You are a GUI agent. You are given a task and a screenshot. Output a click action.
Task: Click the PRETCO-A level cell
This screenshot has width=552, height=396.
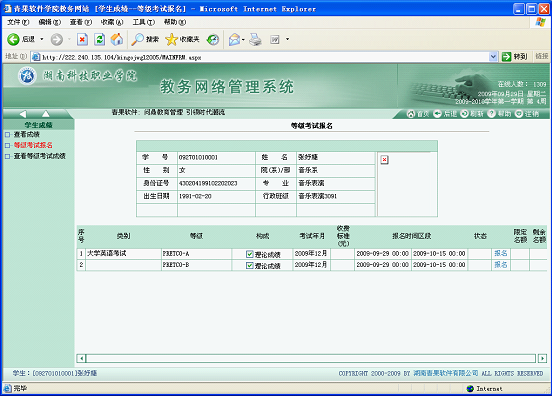(196, 253)
